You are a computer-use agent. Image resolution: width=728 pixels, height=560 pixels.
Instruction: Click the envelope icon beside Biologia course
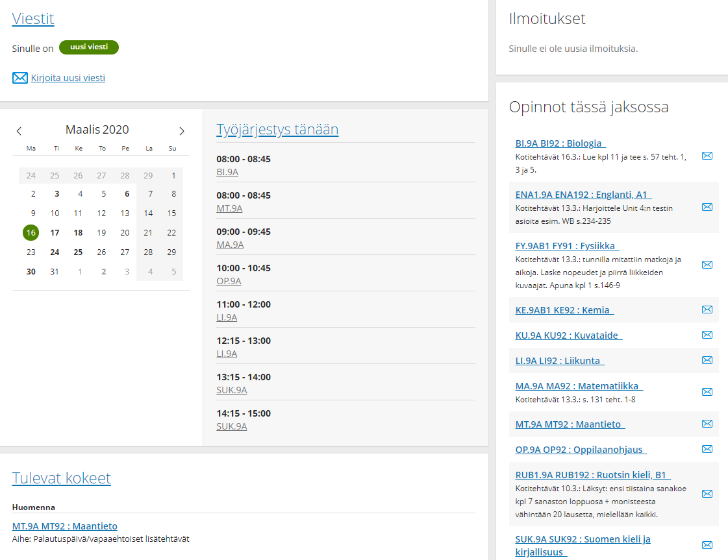(707, 156)
